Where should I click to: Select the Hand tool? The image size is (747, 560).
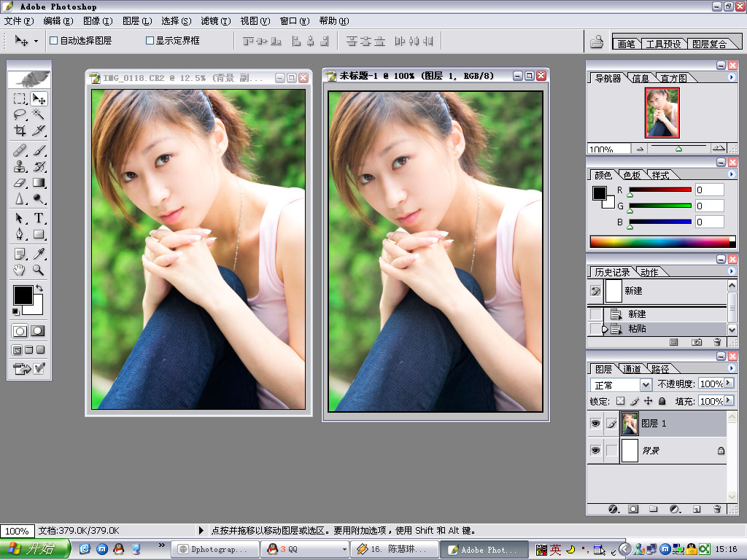click(x=20, y=270)
